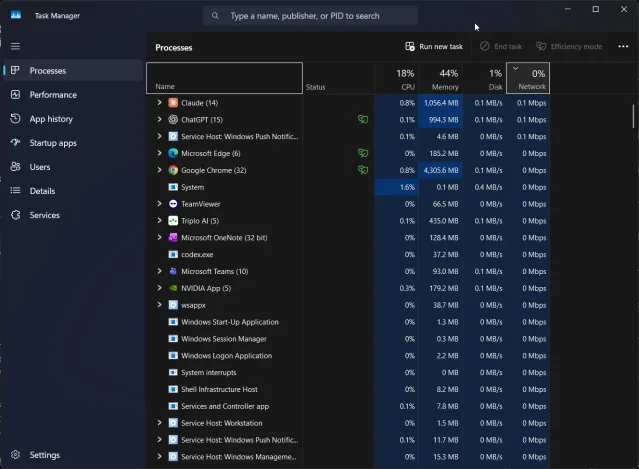Click the Microsoft OneNote icon
Viewport: 639px width, 469px height.
pos(173,238)
